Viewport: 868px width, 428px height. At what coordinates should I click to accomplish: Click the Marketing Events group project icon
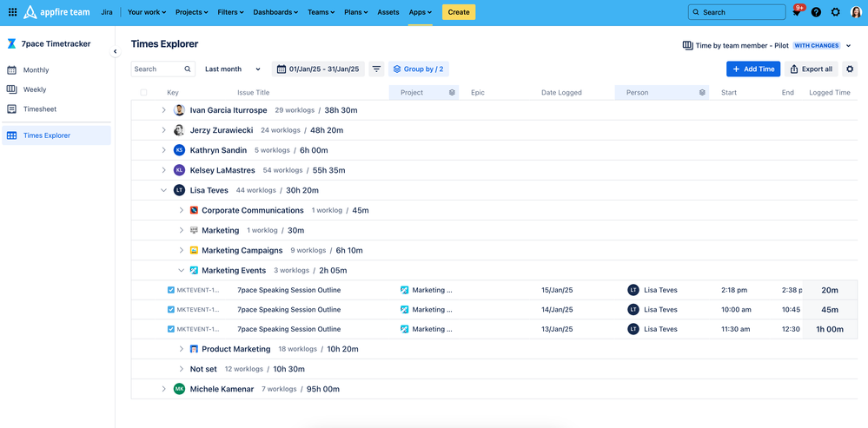[x=194, y=270]
